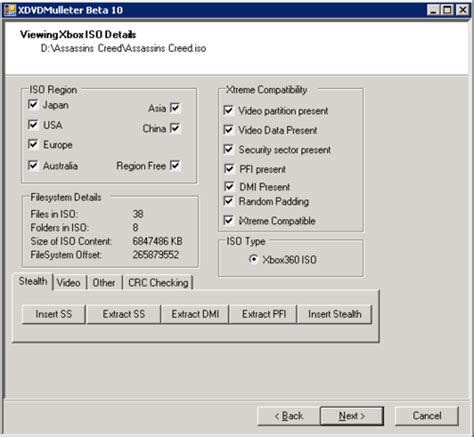Toggle the Japan region checkbox
474x437 pixels.
click(x=33, y=105)
